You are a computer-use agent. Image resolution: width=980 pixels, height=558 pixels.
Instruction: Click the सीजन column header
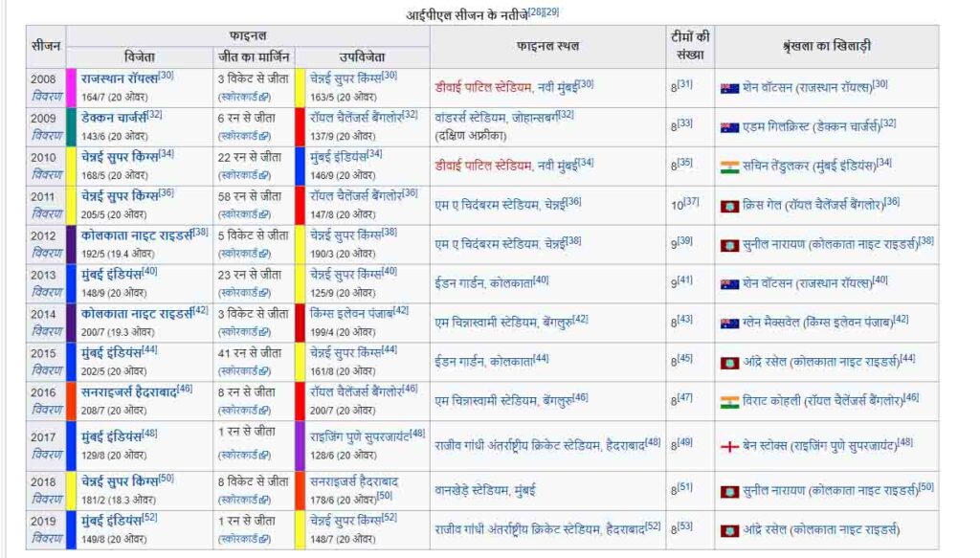(x=46, y=46)
